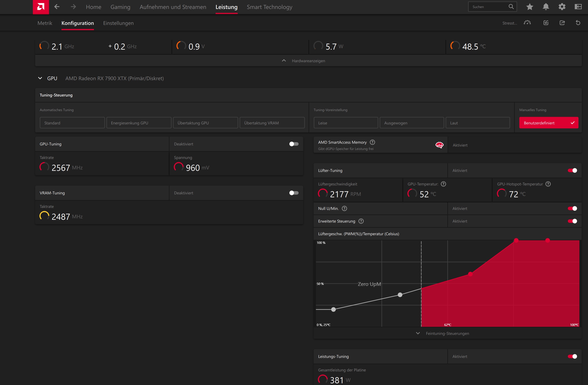Open AMD SmartAccess Memory help icon
This screenshot has width=588, height=385.
(x=372, y=142)
